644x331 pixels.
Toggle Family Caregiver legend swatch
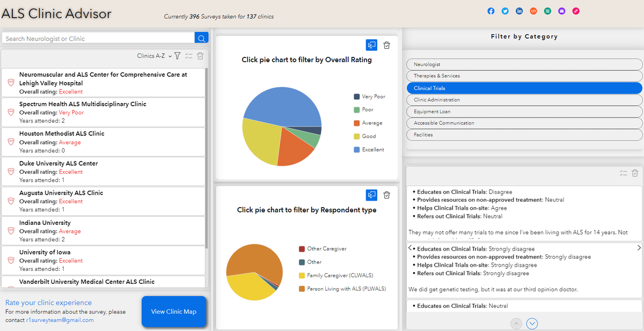302,275
